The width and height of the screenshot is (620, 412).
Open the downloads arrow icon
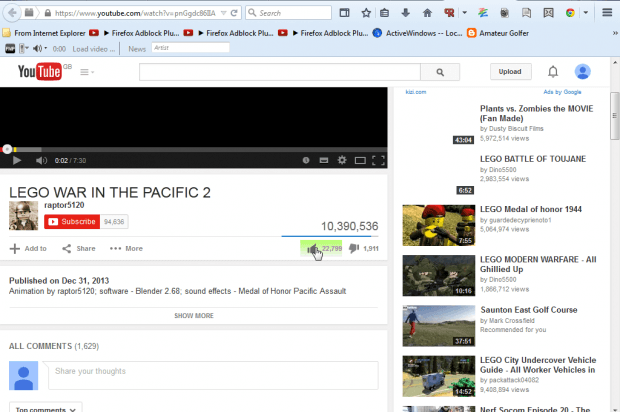[405, 13]
